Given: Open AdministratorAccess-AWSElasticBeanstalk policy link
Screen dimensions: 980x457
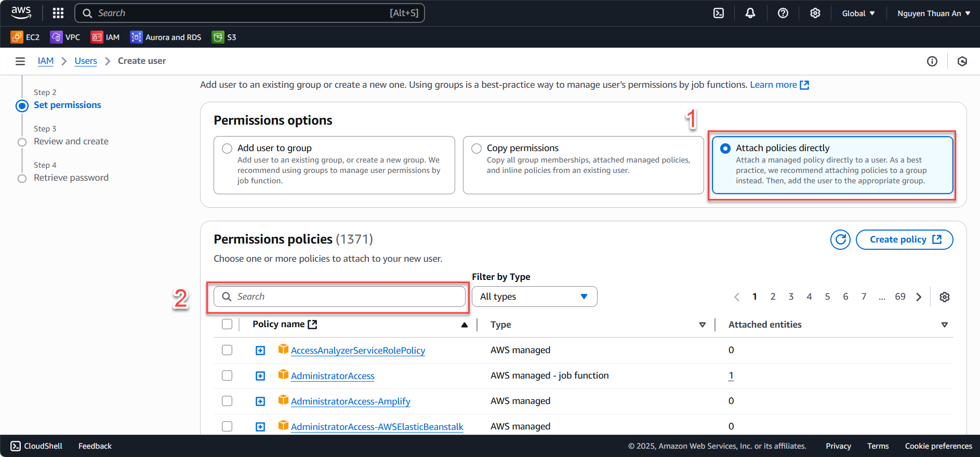Looking at the screenshot, I should click(x=377, y=427).
